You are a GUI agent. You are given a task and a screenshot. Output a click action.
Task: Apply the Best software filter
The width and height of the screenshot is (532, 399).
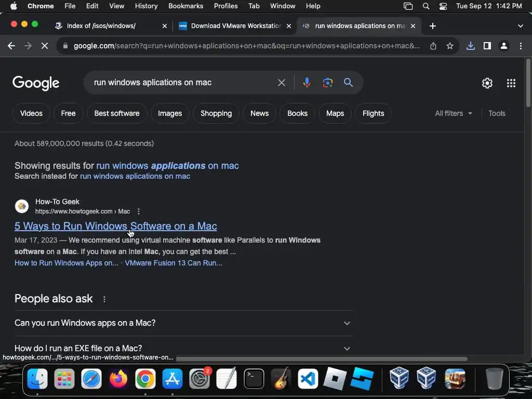117,113
